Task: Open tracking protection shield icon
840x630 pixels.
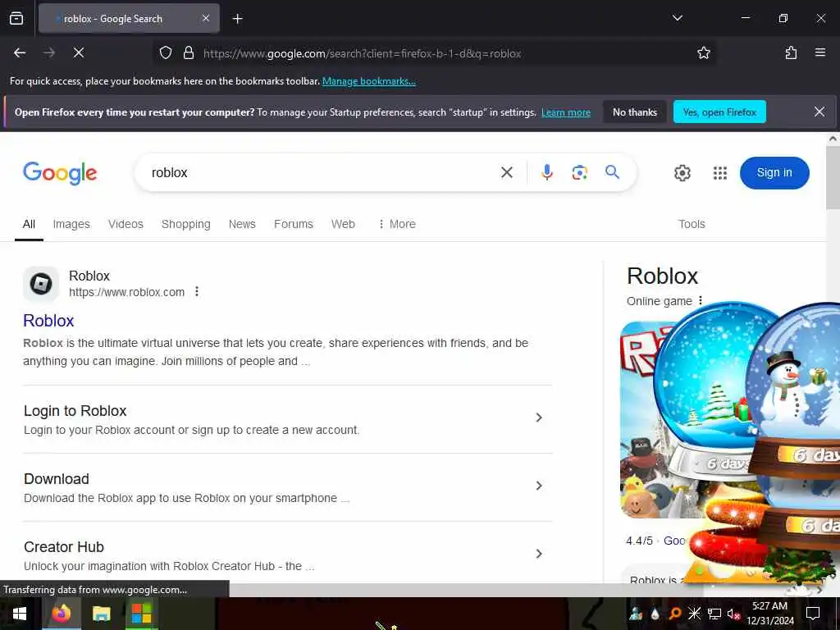Action: [x=166, y=52]
